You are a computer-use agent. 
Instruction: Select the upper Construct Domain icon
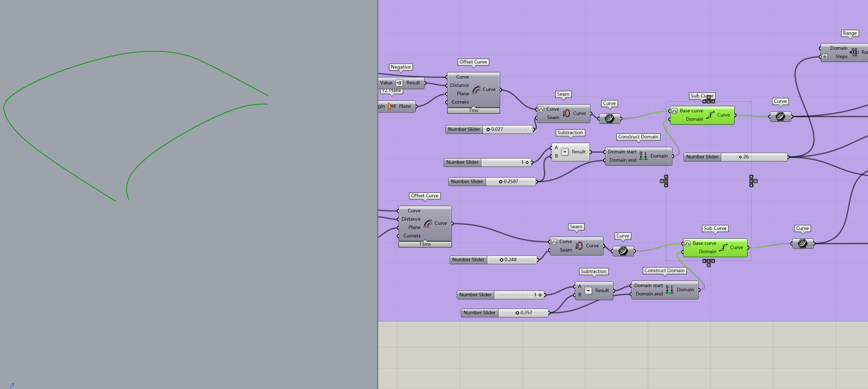pos(643,156)
